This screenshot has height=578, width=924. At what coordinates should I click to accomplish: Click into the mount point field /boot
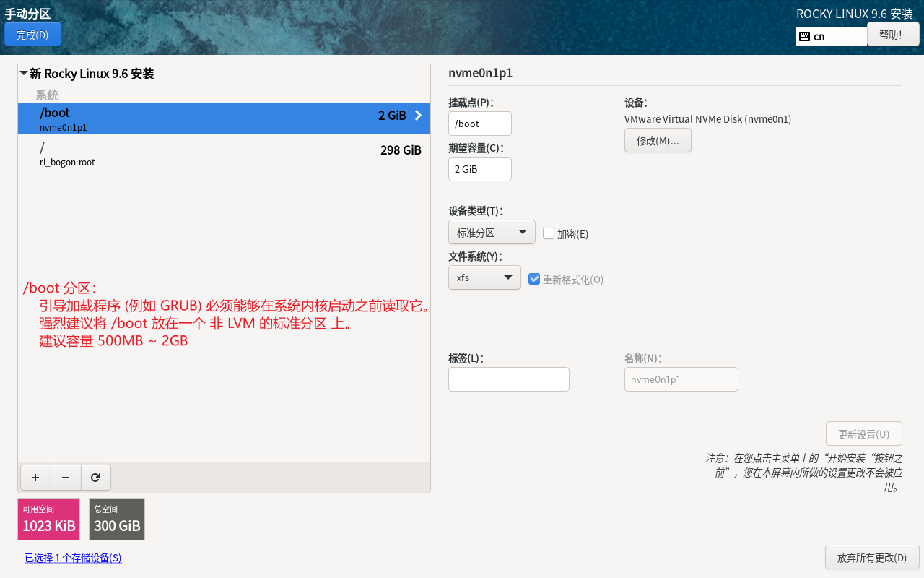479,124
